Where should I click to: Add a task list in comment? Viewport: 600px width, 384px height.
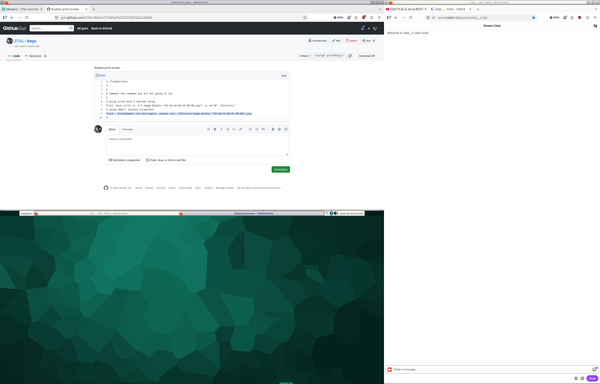(263, 129)
